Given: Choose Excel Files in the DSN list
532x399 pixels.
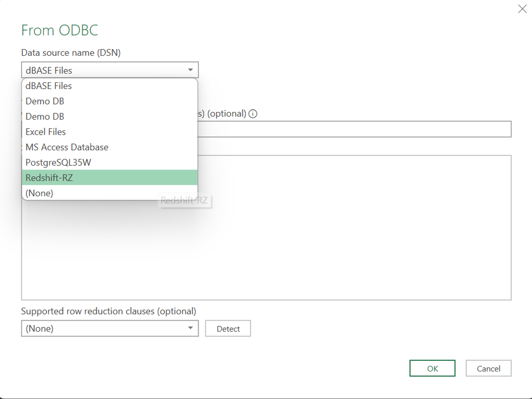Looking at the screenshot, I should (110, 132).
